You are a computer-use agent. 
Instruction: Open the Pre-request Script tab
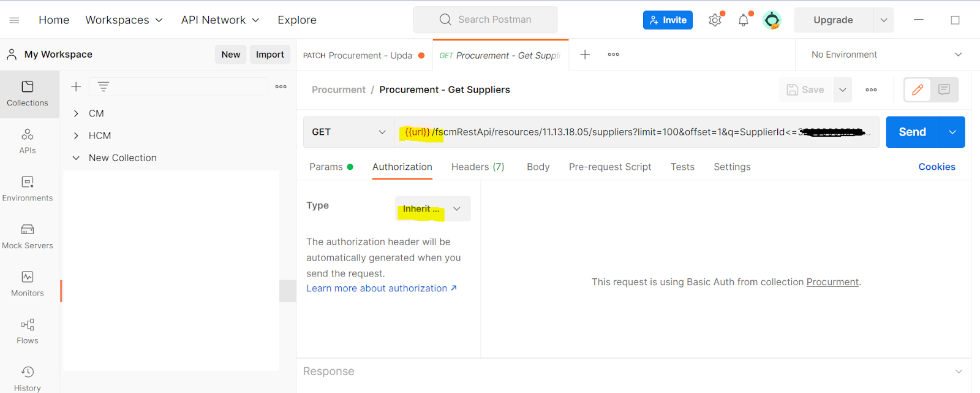[x=610, y=167]
